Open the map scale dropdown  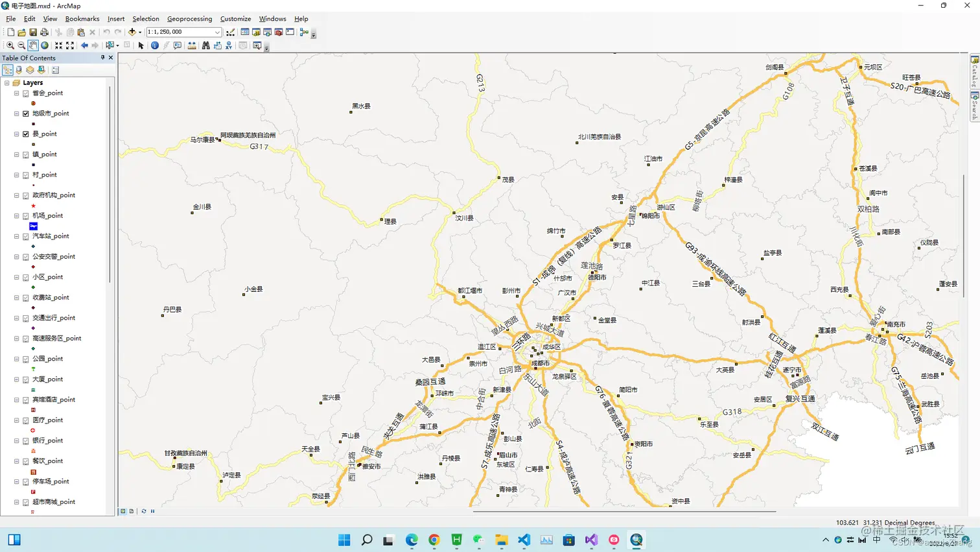(x=217, y=32)
